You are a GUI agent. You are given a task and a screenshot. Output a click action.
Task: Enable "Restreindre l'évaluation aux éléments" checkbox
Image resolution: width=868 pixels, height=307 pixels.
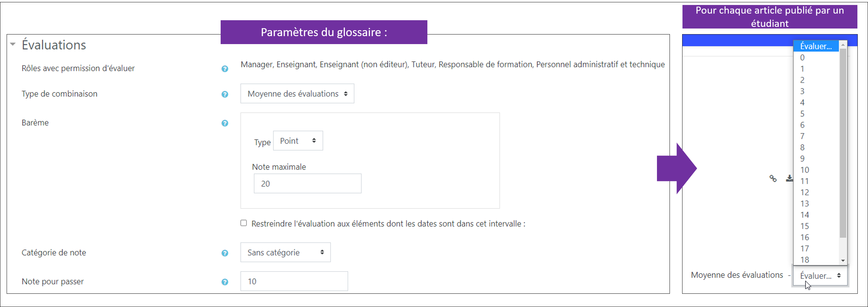[244, 223]
